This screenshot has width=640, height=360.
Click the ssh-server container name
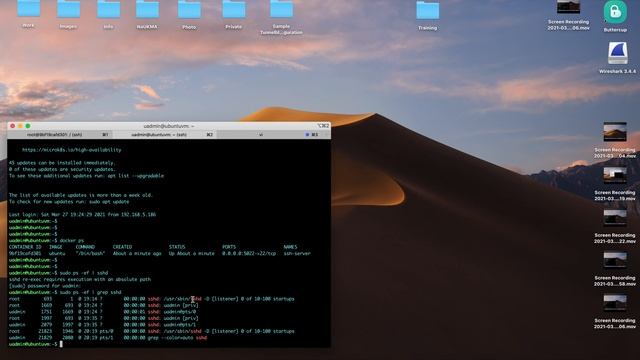(297, 253)
